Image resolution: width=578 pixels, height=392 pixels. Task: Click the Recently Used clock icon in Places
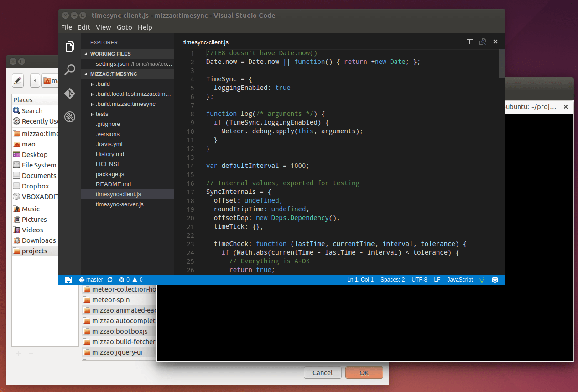pyautogui.click(x=16, y=121)
